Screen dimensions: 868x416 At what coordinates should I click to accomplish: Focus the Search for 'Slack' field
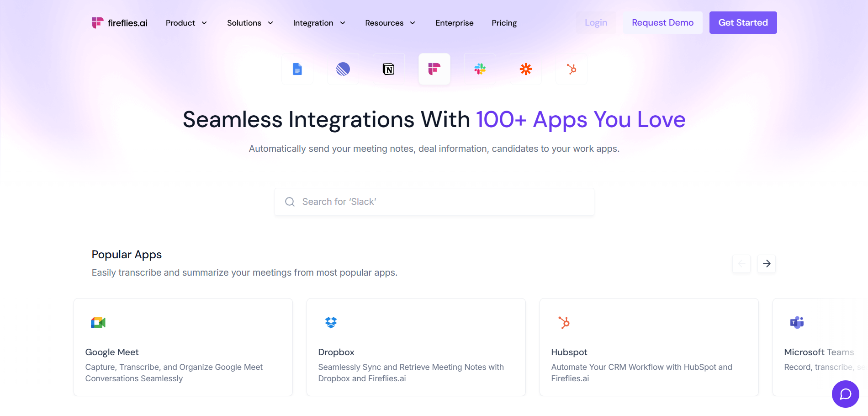pyautogui.click(x=434, y=202)
